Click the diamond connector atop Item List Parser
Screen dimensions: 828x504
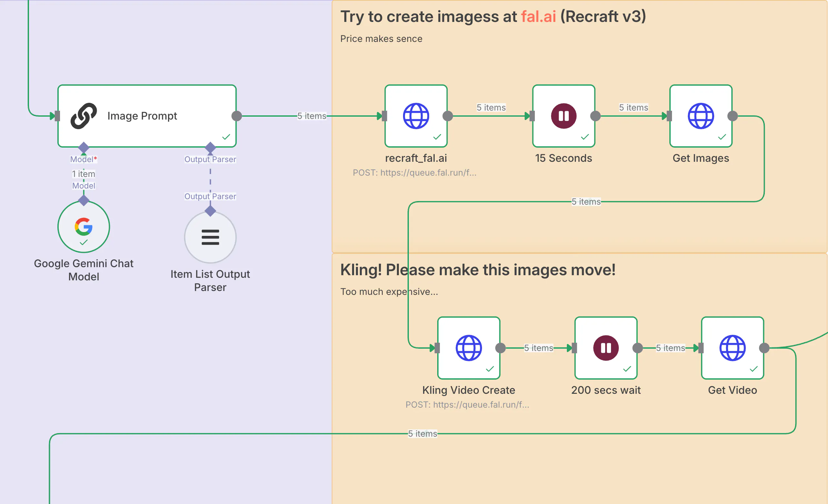pyautogui.click(x=210, y=211)
